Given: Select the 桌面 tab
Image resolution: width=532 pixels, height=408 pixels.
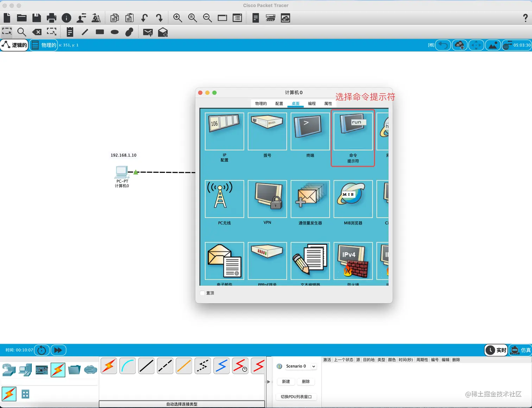Looking at the screenshot, I should point(296,104).
